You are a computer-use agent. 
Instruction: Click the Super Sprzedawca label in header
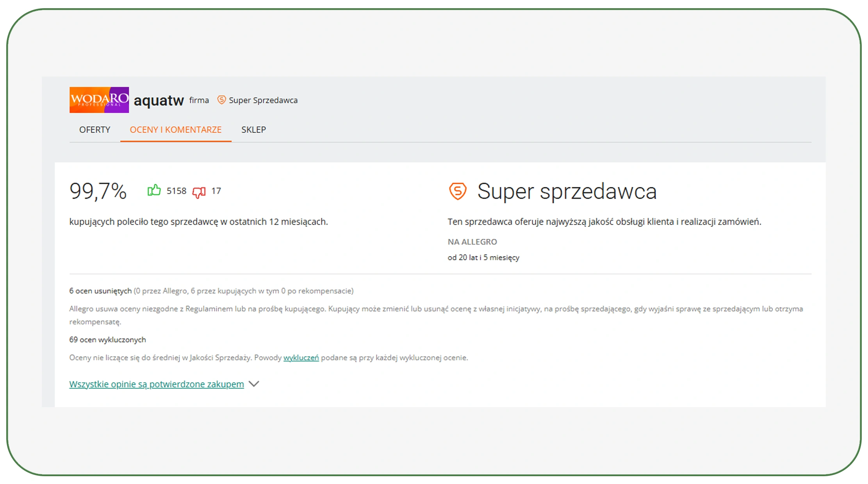pyautogui.click(x=263, y=100)
